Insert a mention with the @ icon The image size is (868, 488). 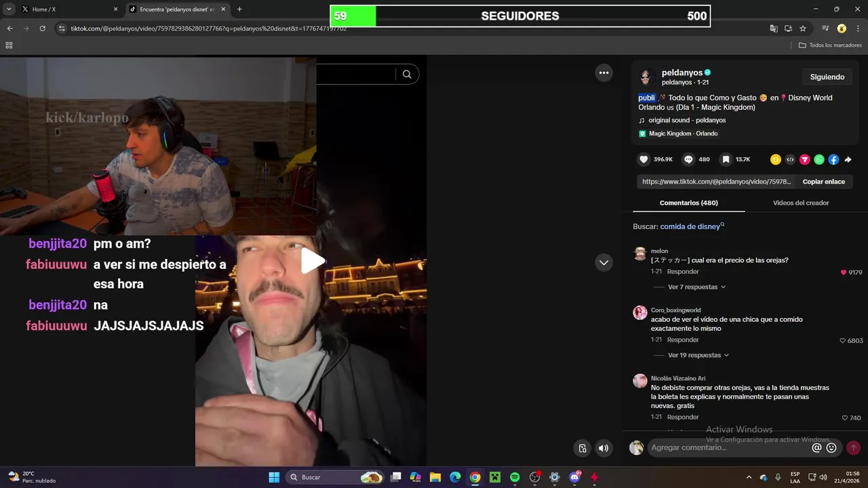click(816, 448)
